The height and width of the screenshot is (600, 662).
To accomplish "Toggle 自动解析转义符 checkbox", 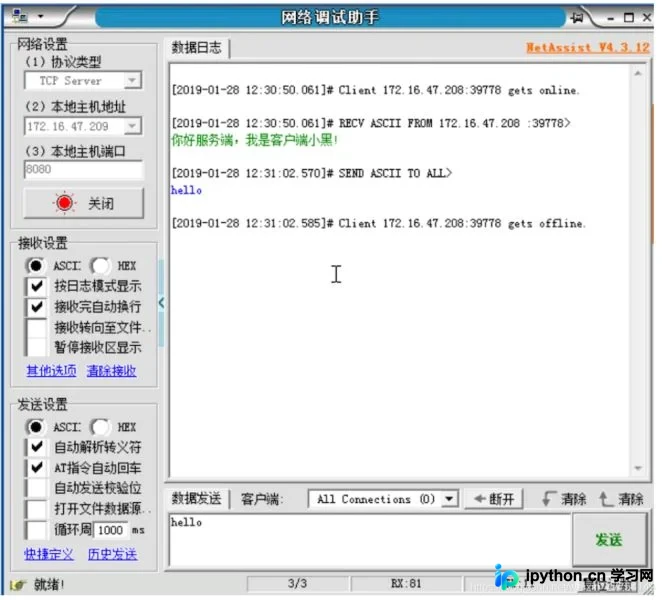I will 37,447.
